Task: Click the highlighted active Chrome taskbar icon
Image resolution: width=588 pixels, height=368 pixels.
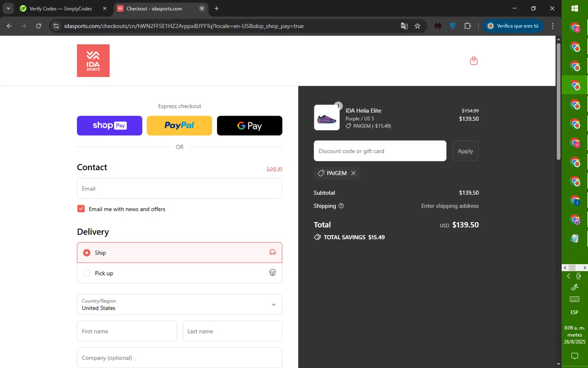Action: [575, 85]
